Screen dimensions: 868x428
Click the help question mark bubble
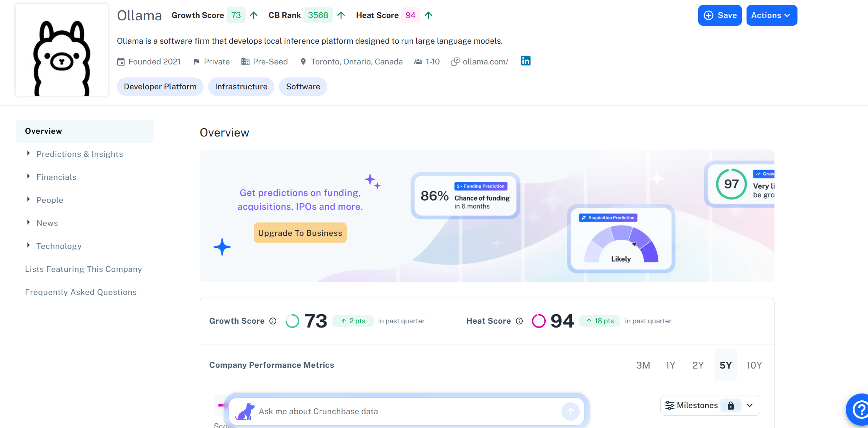tap(859, 410)
